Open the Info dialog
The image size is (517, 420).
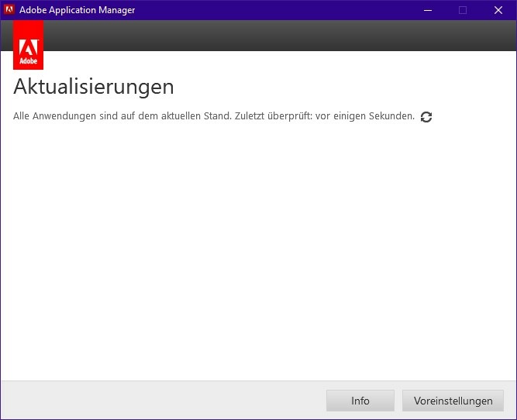(x=360, y=401)
